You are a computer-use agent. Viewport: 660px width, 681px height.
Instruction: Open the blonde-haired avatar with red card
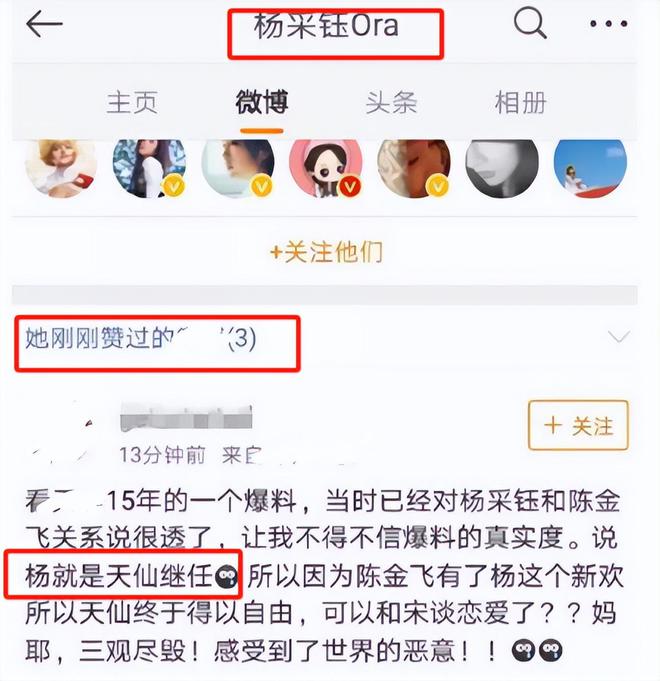click(x=61, y=168)
